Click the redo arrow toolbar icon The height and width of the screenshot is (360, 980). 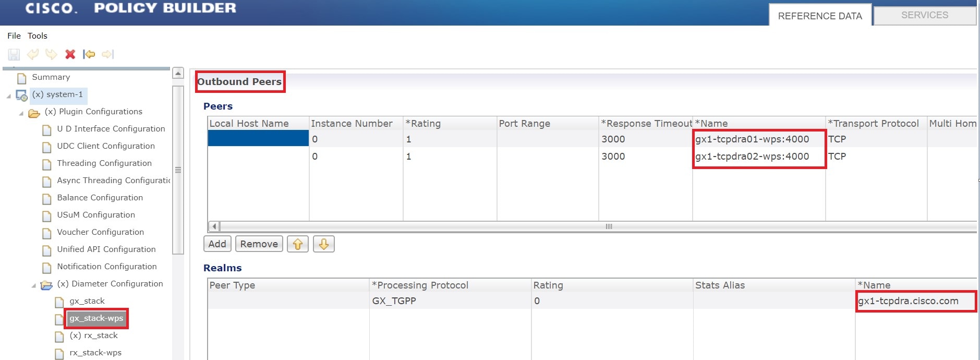coord(51,54)
